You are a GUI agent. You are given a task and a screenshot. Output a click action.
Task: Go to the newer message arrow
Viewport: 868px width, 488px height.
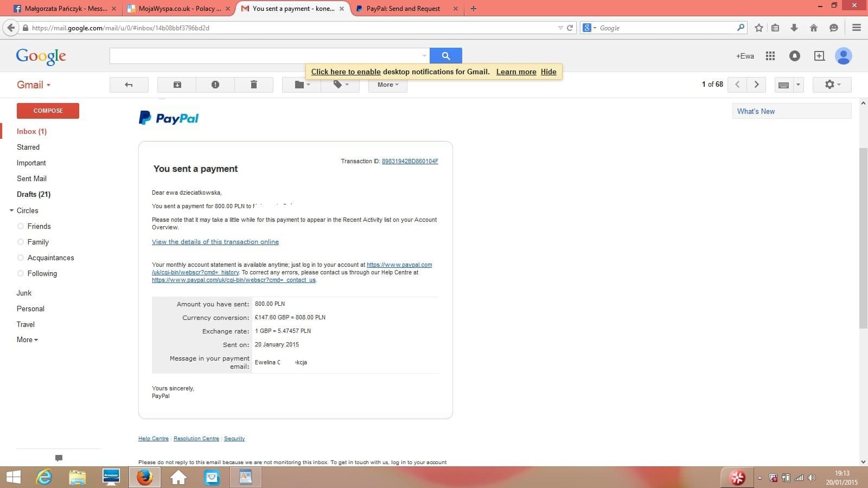click(x=737, y=85)
